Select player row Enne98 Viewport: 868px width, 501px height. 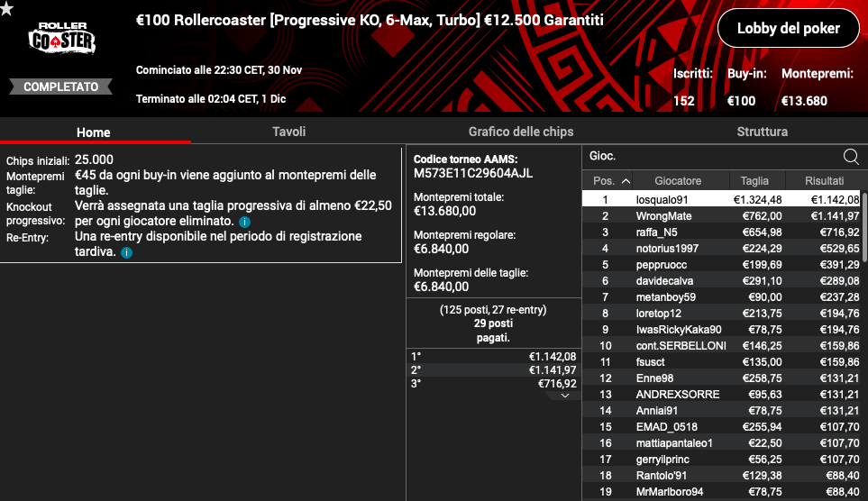(x=721, y=378)
